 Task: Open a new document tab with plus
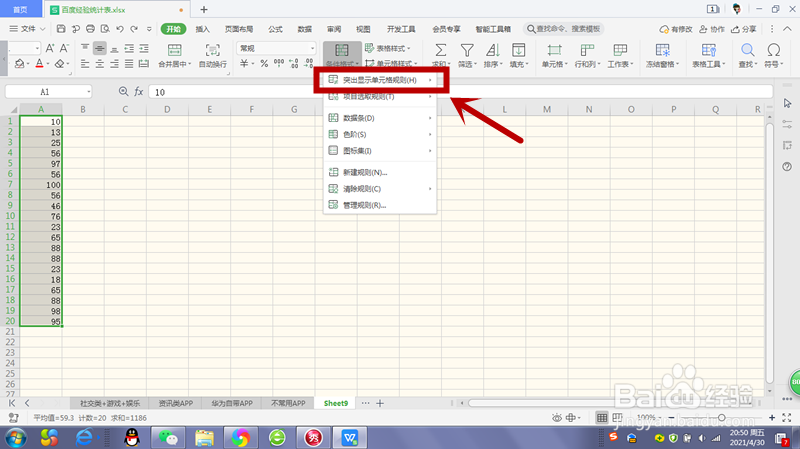click(204, 9)
